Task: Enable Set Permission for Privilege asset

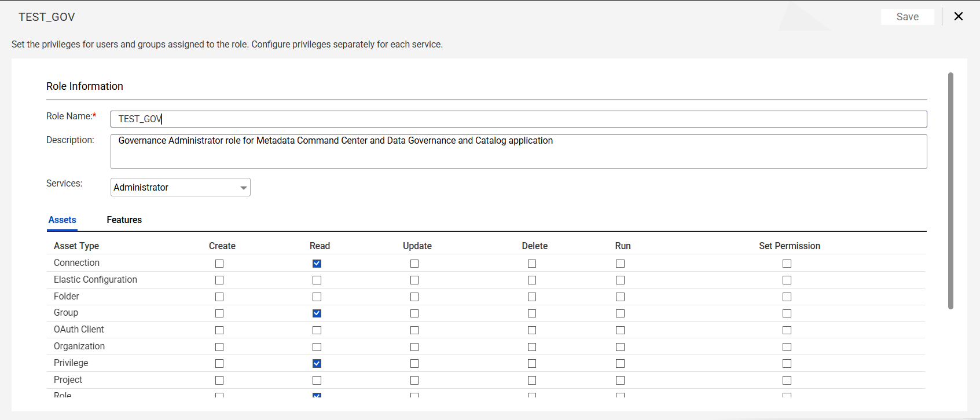Action: click(x=787, y=364)
